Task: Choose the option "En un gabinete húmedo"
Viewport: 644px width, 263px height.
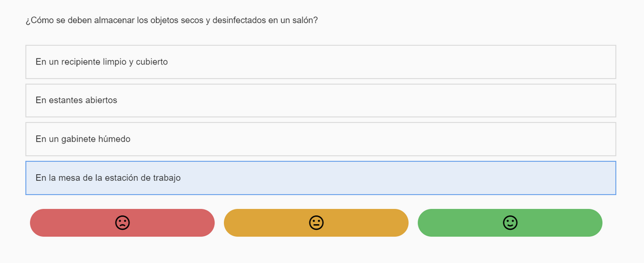Action: [x=320, y=139]
